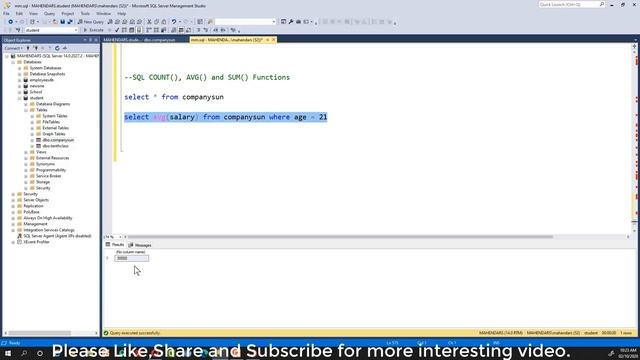Switch to the Results tab

(115, 245)
